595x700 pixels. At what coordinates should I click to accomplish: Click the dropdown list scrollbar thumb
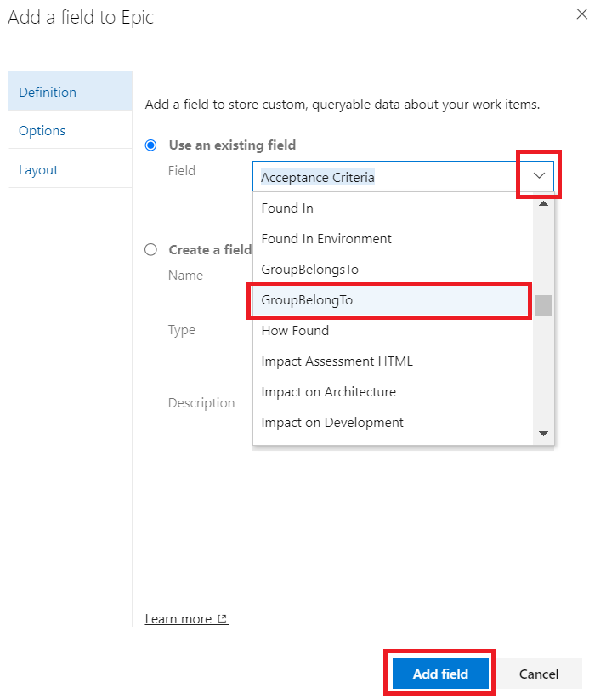point(543,306)
